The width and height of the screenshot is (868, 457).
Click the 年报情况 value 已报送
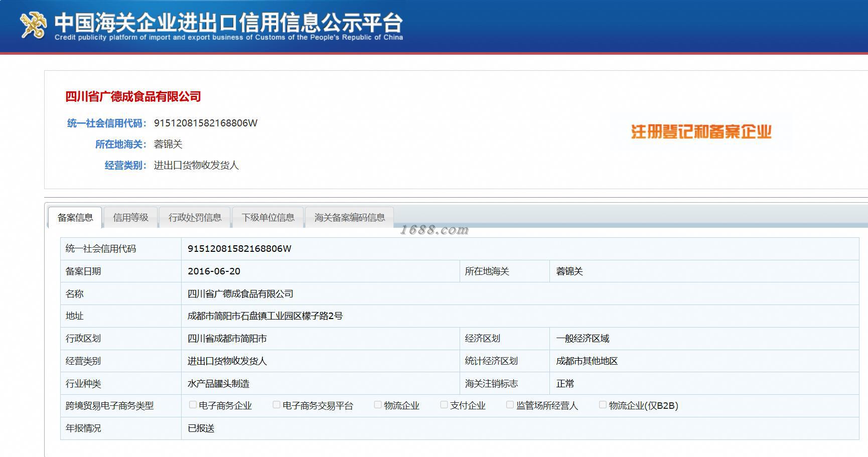tap(201, 428)
